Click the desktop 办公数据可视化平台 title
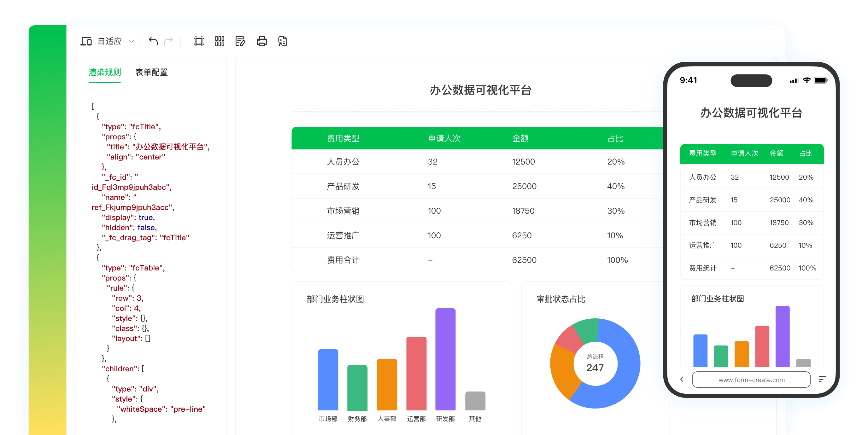Screen dimensions: 868x435 click(480, 90)
